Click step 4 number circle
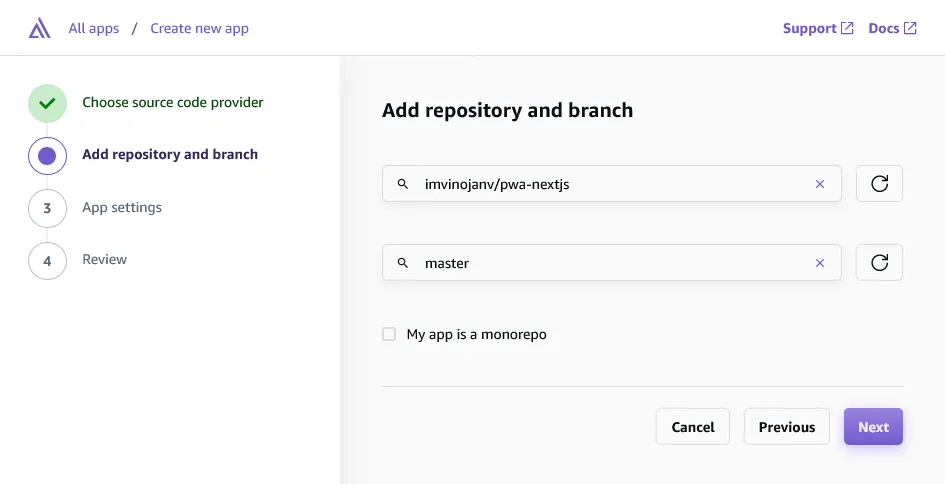 point(47,261)
